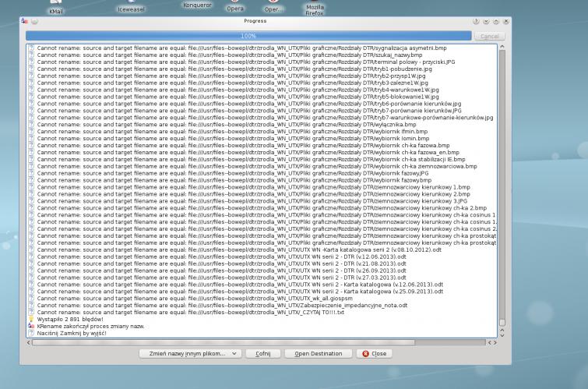Viewport: 588px width, 389px height.
Task: Click the Close button in Progress dialog
Action: tap(375, 353)
